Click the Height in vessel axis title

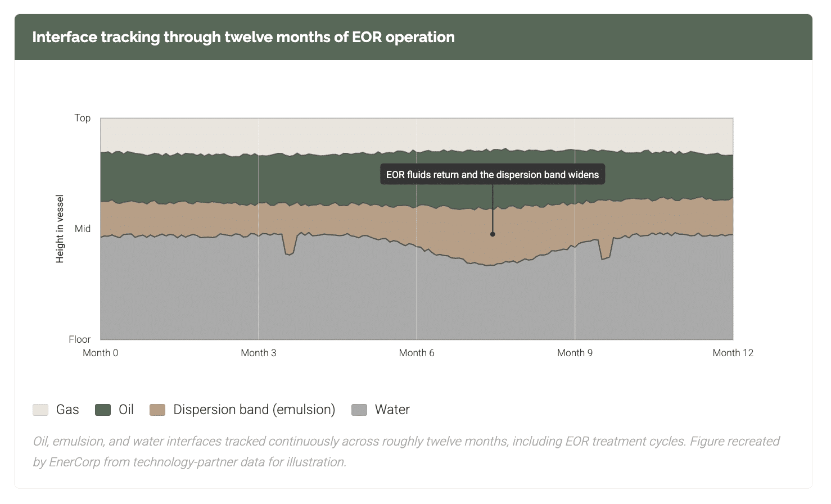60,229
